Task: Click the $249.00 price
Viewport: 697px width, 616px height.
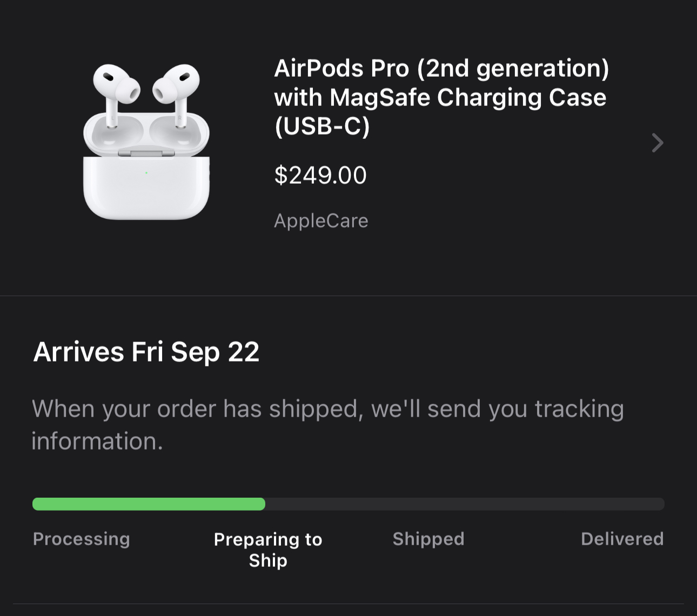Action: (320, 175)
